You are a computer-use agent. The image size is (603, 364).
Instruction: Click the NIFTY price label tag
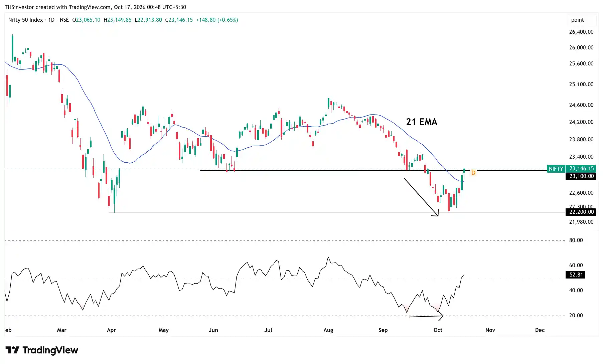[x=556, y=169]
